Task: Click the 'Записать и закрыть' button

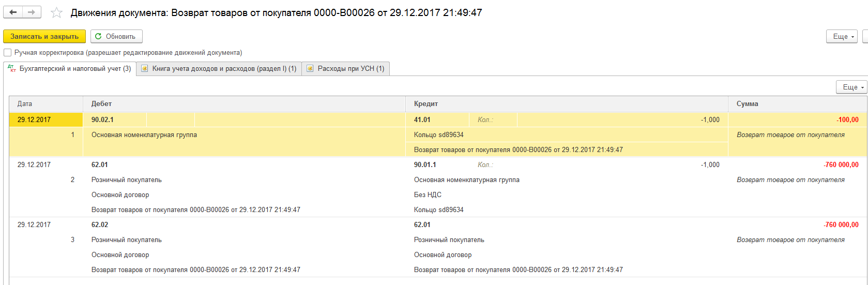Action: pyautogui.click(x=44, y=36)
